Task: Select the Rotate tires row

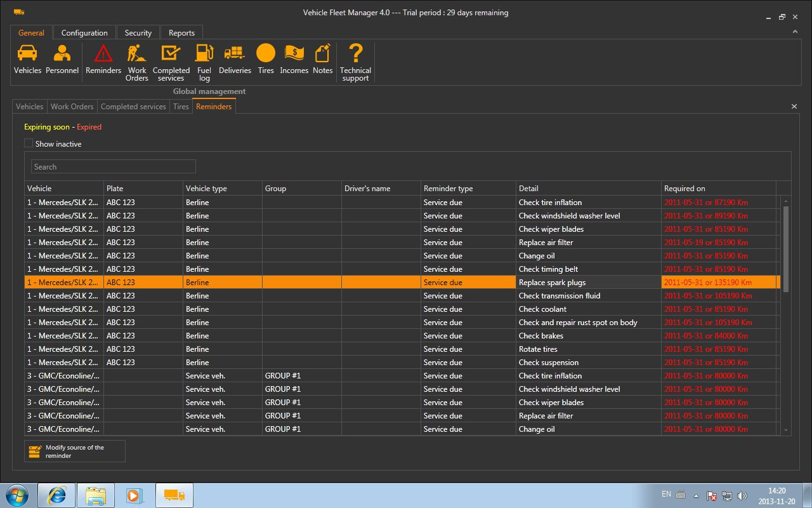Action: click(403, 349)
